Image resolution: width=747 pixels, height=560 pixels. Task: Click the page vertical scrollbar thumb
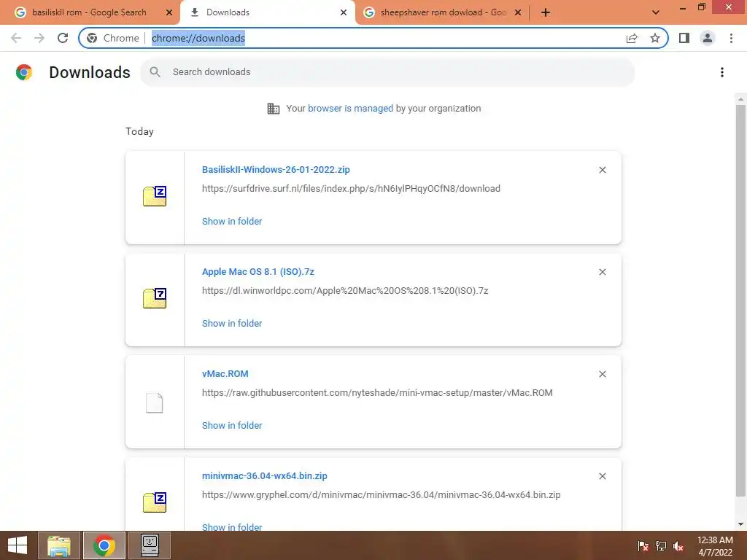click(740, 300)
